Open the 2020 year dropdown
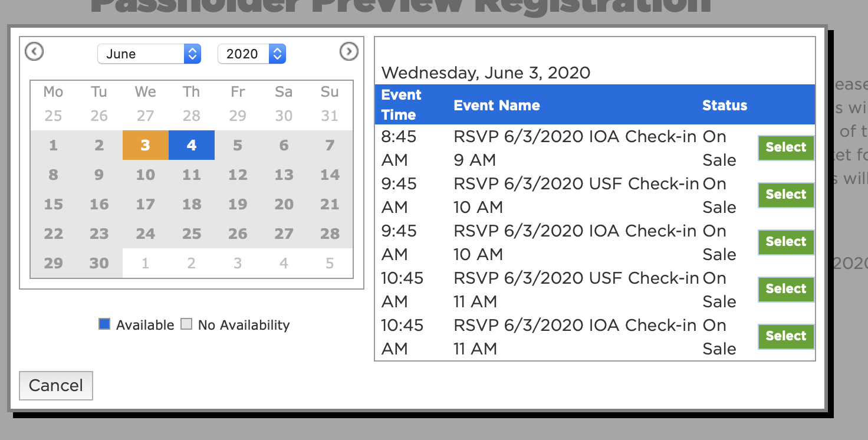 (252, 54)
